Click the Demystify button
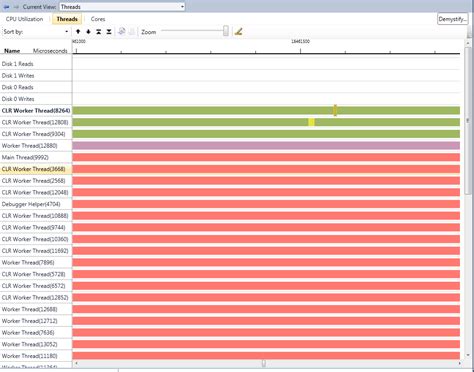 coord(453,19)
